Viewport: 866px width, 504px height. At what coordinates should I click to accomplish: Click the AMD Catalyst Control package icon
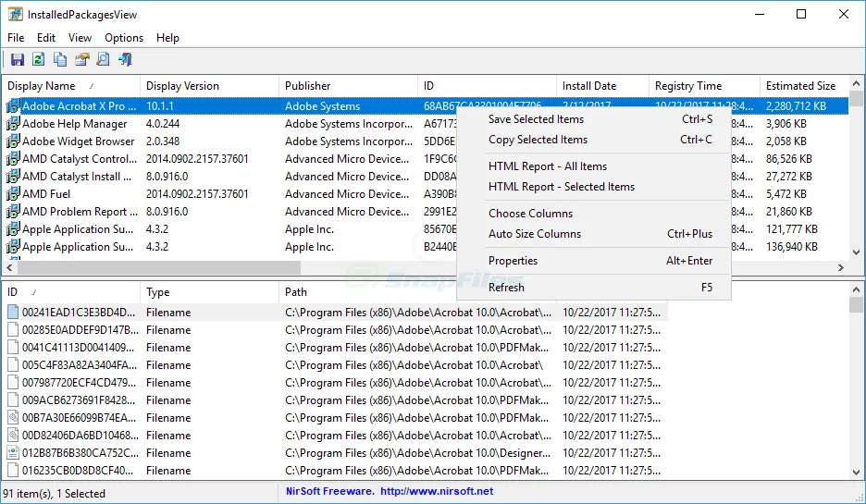(x=13, y=159)
